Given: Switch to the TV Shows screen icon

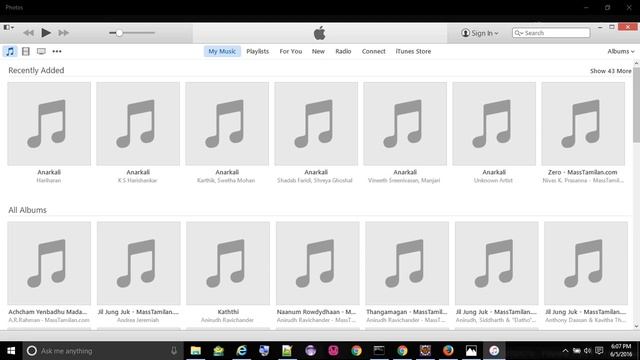Looking at the screenshot, I should pos(41,51).
